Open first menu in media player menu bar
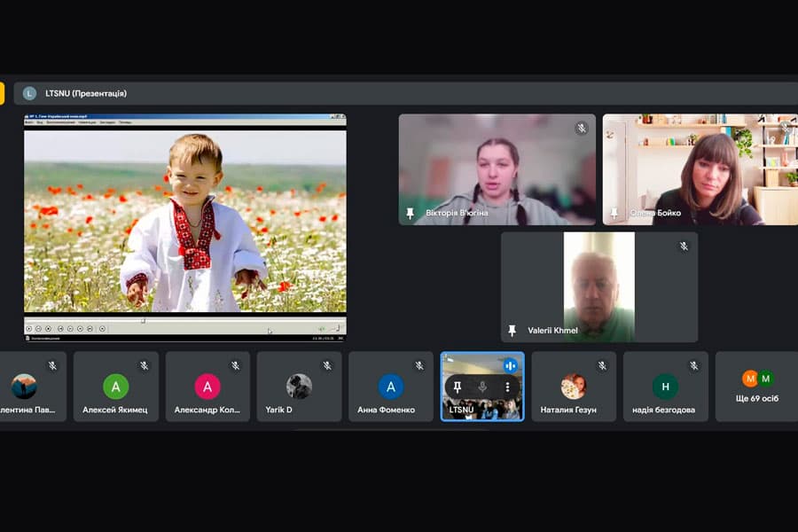The height and width of the screenshot is (532, 798). click(x=29, y=122)
